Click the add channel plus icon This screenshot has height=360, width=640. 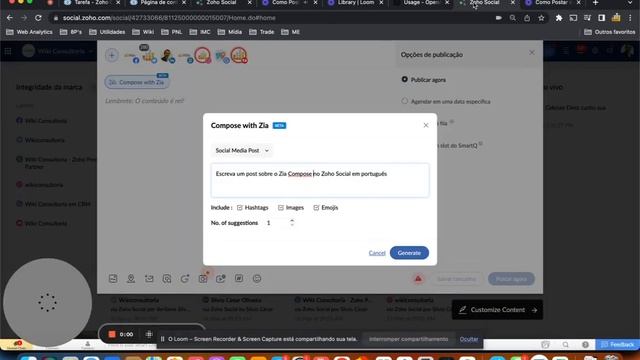point(112,56)
